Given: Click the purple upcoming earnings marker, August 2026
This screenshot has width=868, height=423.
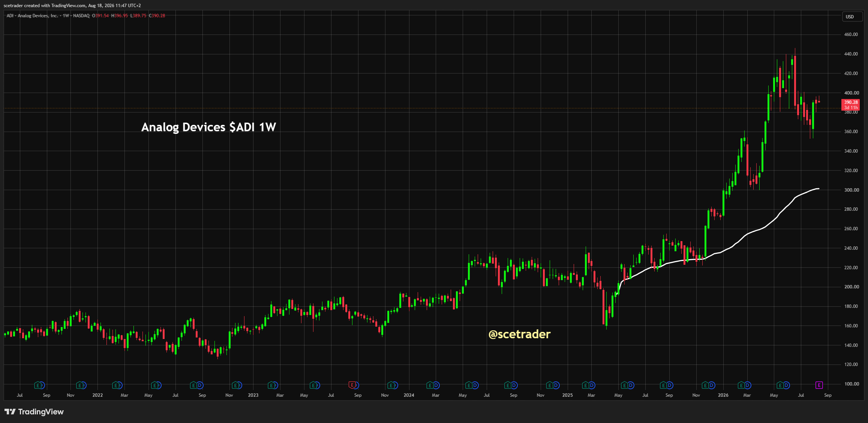Looking at the screenshot, I should (819, 385).
